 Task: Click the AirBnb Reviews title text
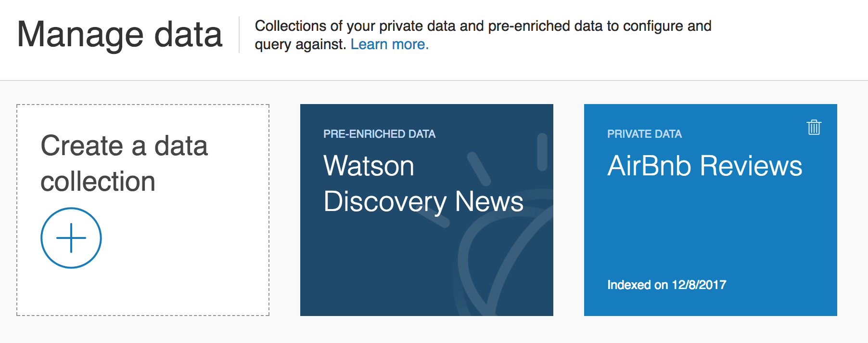click(x=705, y=166)
